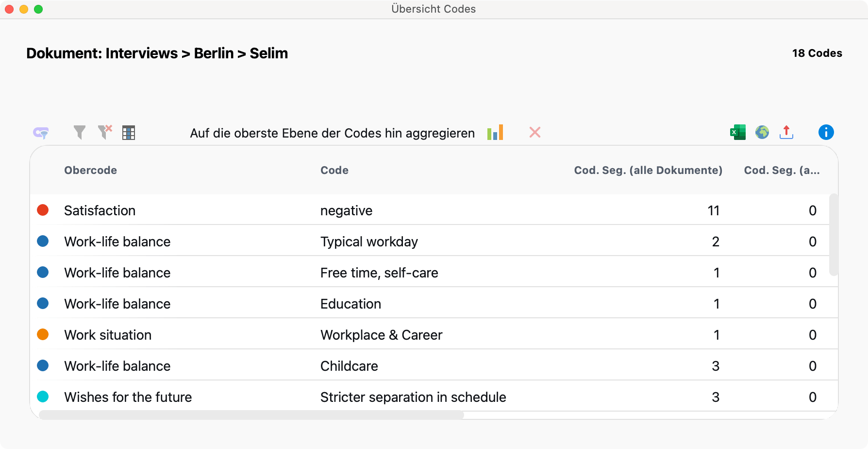Toggle the only activated codes filter icon
Viewport: 868px width, 449px height.
click(41, 133)
